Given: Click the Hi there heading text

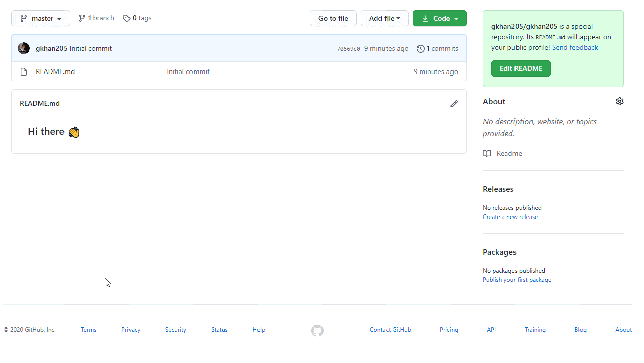Looking at the screenshot, I should (46, 131).
